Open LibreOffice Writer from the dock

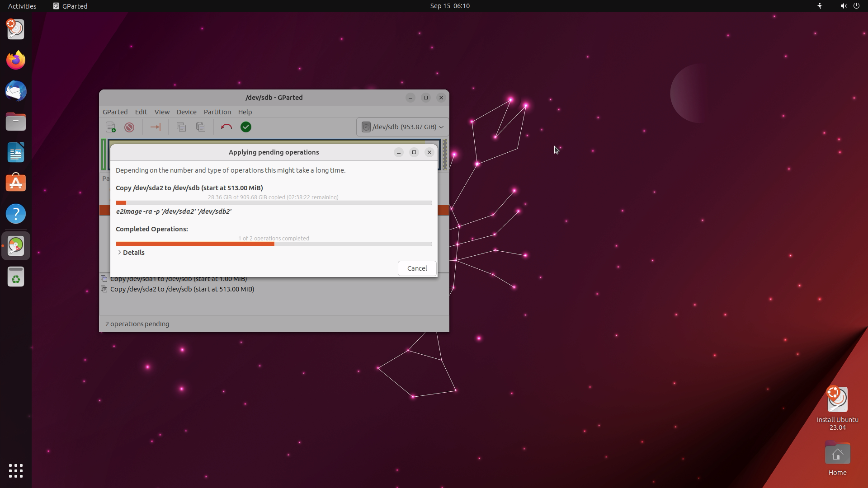(x=16, y=152)
